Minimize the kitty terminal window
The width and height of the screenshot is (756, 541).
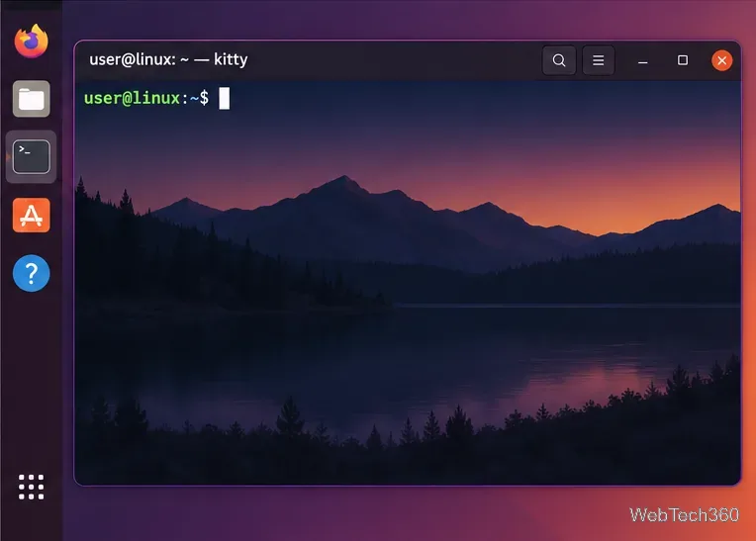click(x=642, y=60)
